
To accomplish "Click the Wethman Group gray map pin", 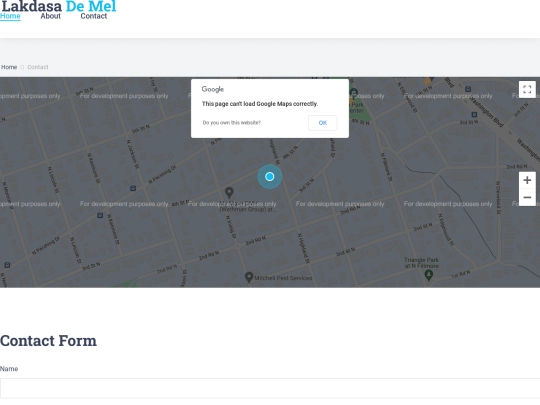I will point(229,193).
